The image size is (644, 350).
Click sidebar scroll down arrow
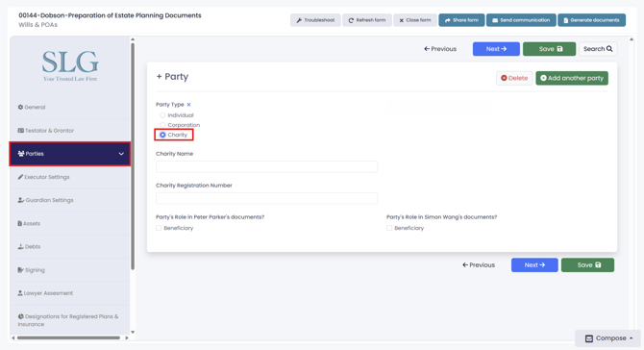pos(133,332)
